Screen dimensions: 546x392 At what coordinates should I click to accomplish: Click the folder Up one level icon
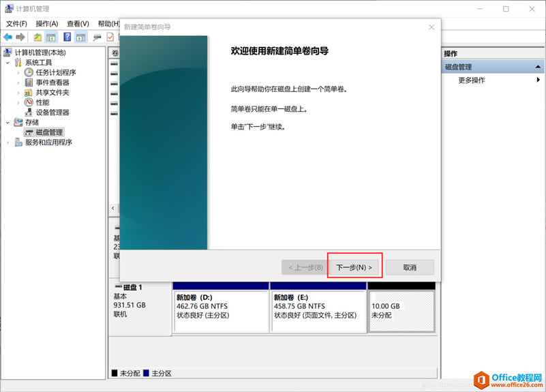coord(37,37)
